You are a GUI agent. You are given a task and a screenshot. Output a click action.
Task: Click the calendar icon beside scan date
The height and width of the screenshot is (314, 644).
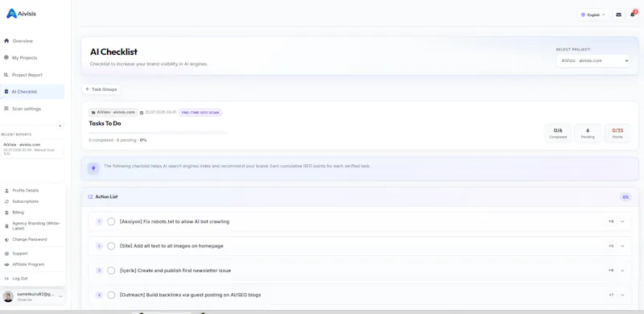[x=142, y=113]
